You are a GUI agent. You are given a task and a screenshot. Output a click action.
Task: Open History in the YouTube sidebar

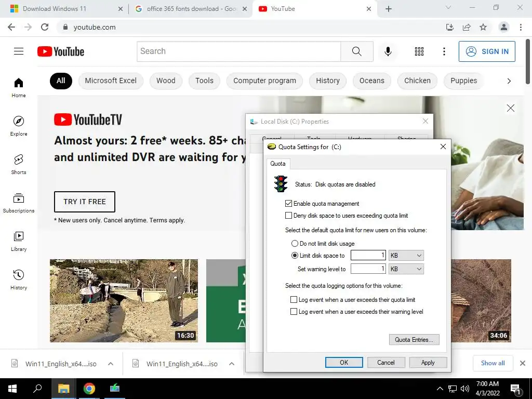click(x=19, y=280)
